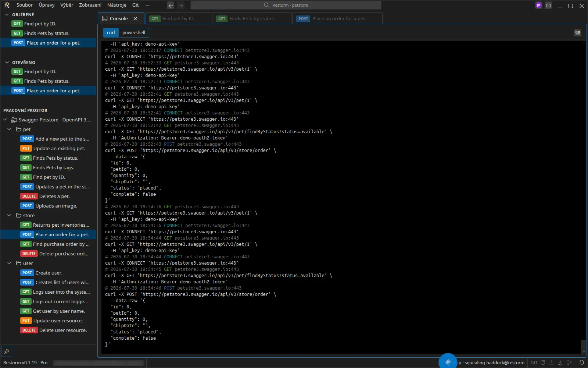Open the Nástroje menu
The width and height of the screenshot is (588, 368).
[117, 5]
